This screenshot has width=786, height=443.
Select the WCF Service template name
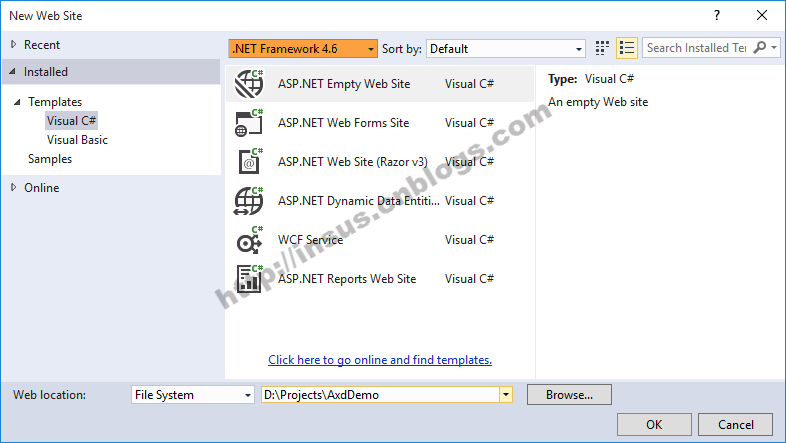[x=310, y=240]
